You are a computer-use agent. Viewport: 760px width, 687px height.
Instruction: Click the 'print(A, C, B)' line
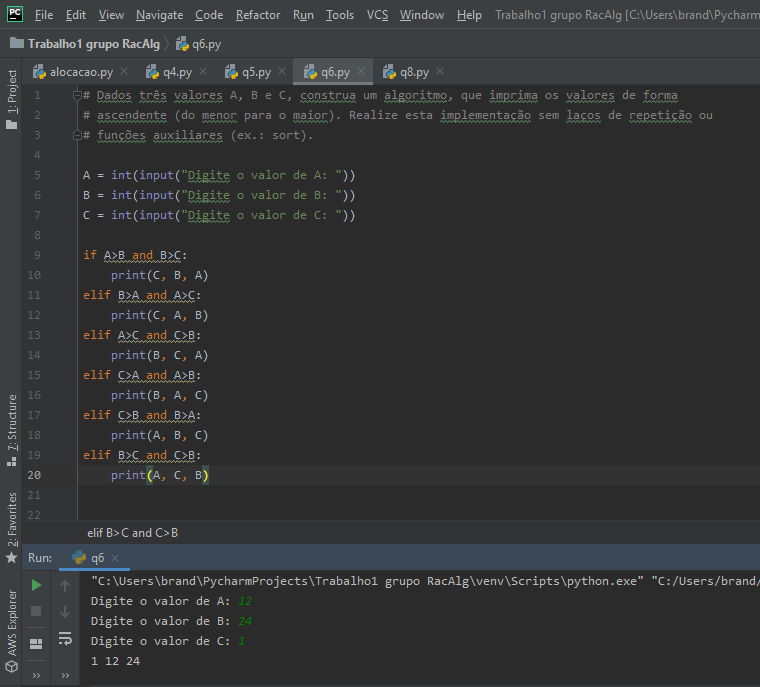click(x=159, y=475)
